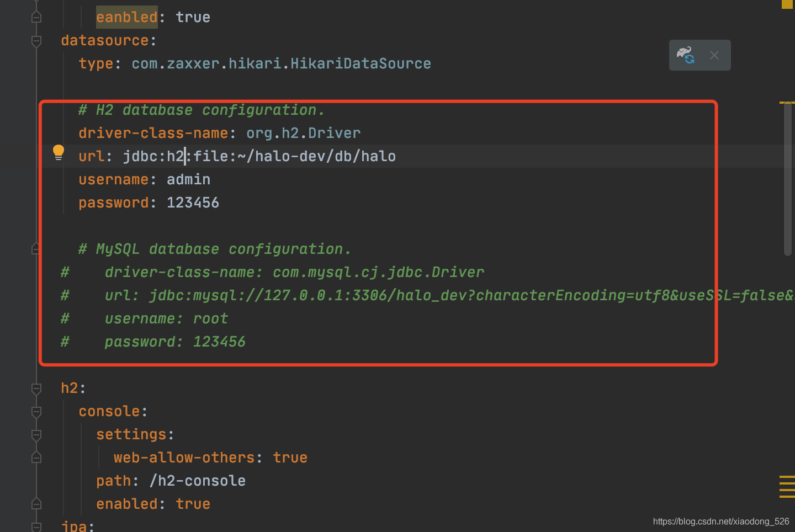
Task: Click the 'jdbc:h2:file:~/halo-dev/db/halo' url value
Action: coord(259,156)
